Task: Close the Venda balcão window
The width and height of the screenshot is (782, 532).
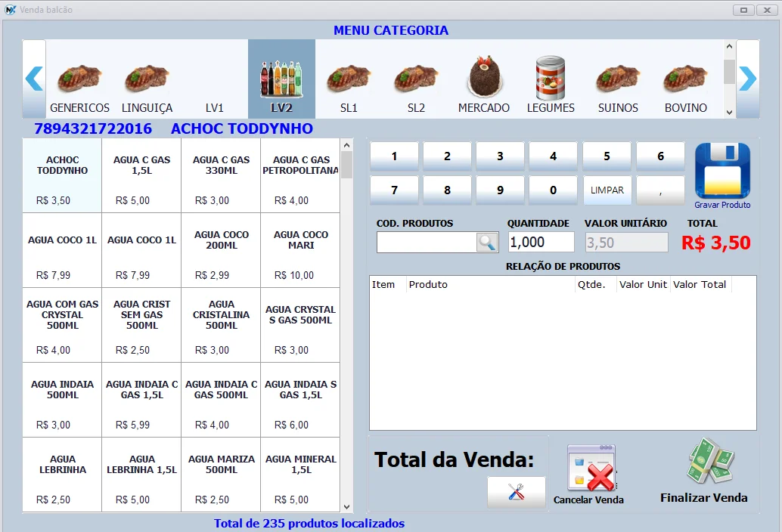Action: [767, 10]
